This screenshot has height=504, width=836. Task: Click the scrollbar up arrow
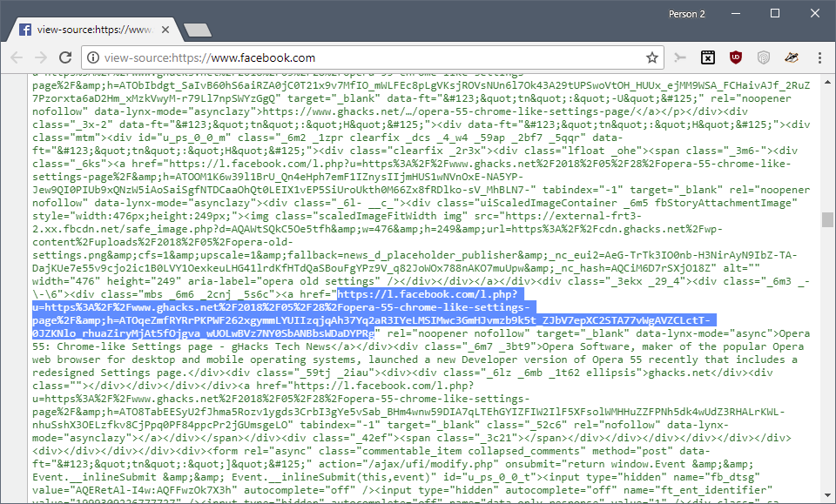click(827, 82)
